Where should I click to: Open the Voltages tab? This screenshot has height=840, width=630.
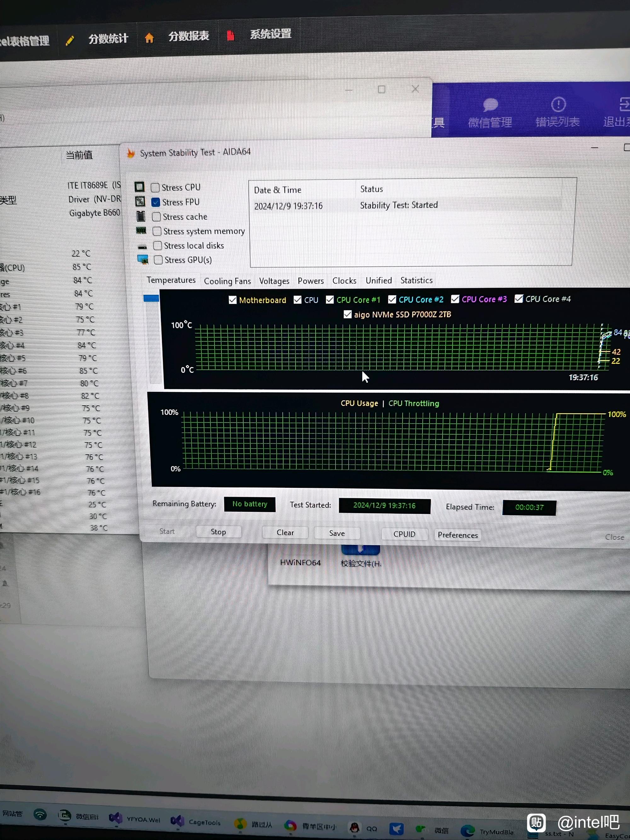coord(274,281)
